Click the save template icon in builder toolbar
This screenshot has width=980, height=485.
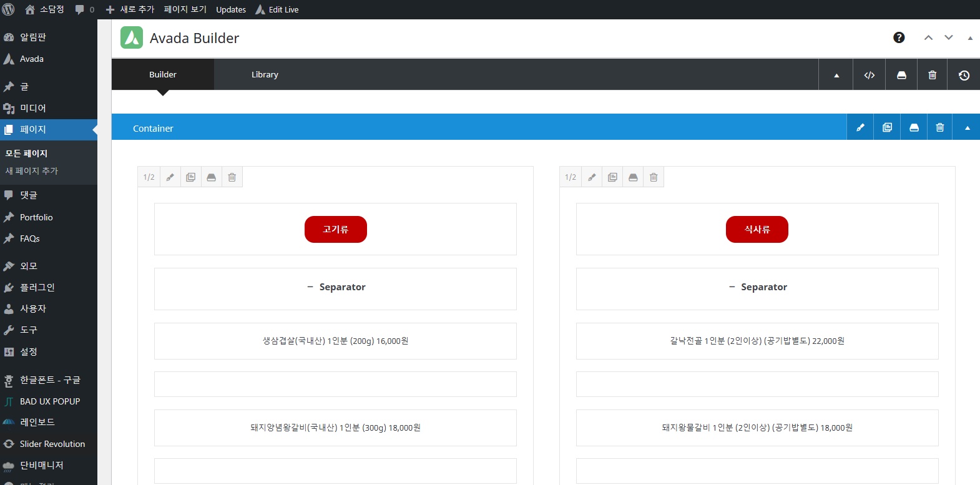coord(901,75)
